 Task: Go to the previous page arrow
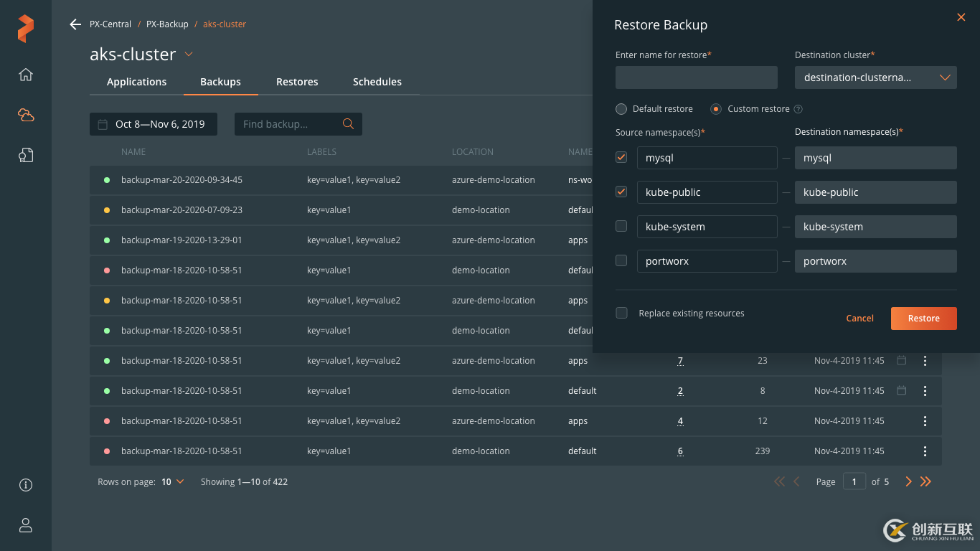click(x=796, y=481)
